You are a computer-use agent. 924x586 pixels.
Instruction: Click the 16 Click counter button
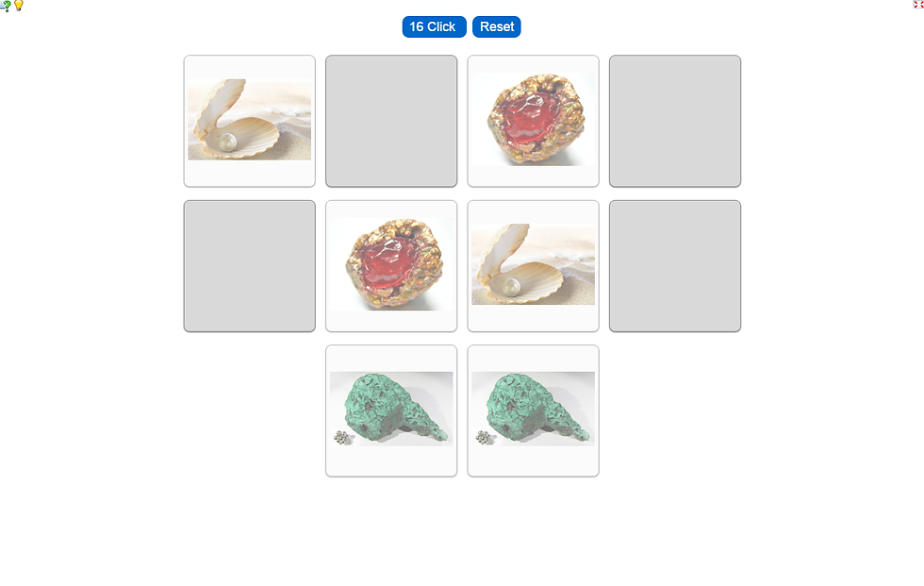click(x=435, y=27)
